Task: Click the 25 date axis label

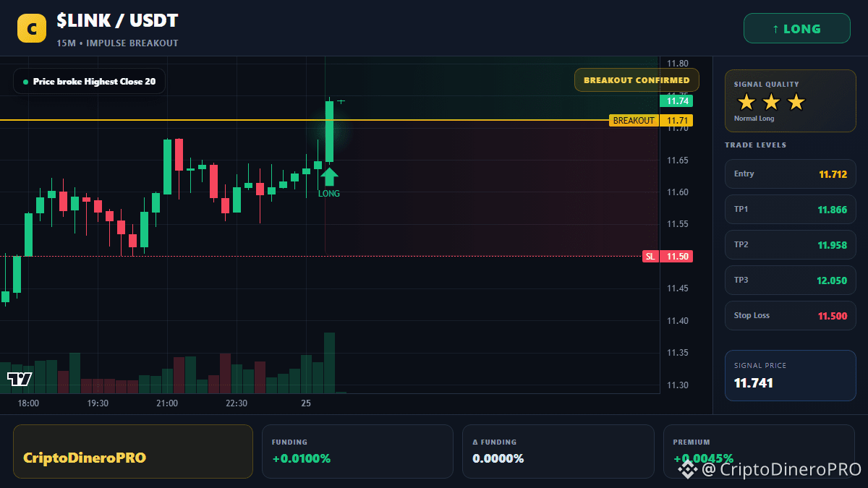Action: [x=306, y=403]
